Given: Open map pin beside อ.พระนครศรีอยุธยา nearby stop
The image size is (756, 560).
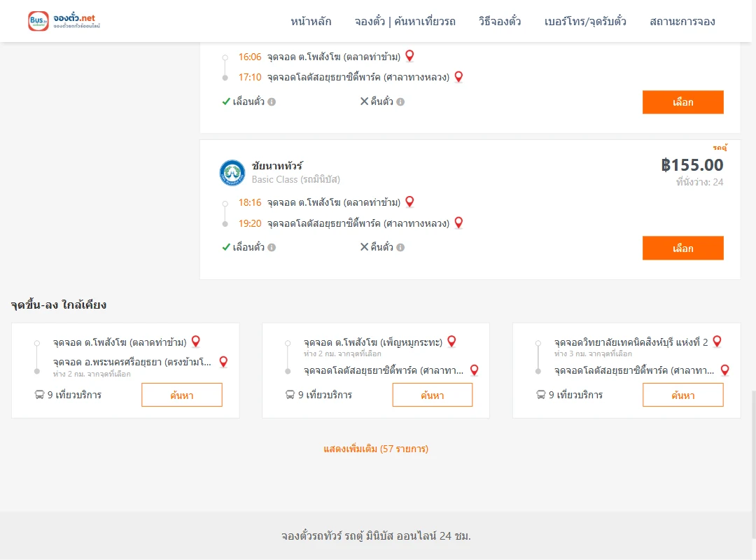Looking at the screenshot, I should pyautogui.click(x=223, y=362).
